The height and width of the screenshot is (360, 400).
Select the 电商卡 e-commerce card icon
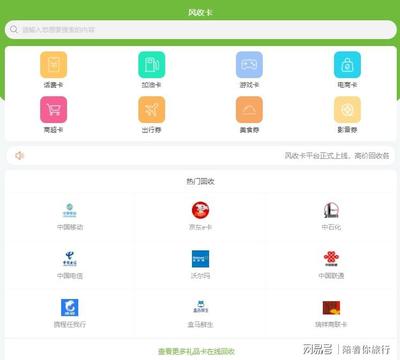coord(347,65)
